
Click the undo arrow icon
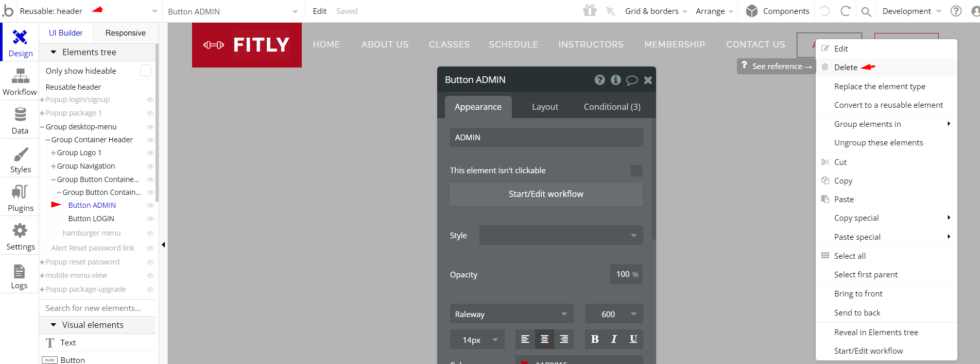[825, 11]
